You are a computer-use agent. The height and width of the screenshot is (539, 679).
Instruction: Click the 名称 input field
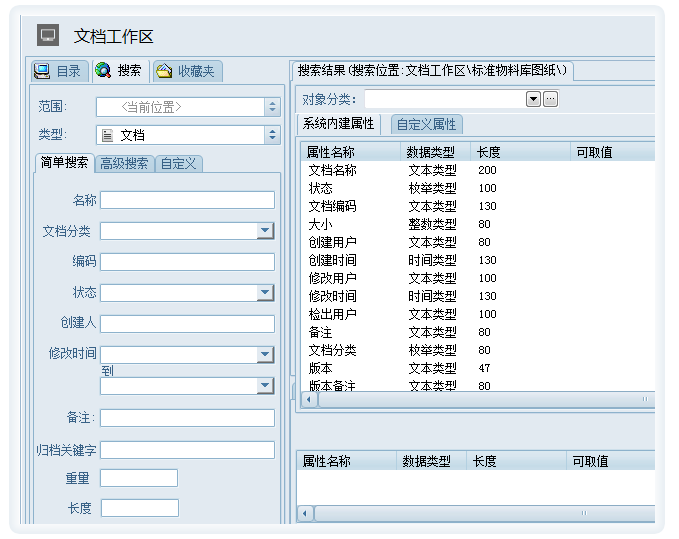[x=187, y=200]
